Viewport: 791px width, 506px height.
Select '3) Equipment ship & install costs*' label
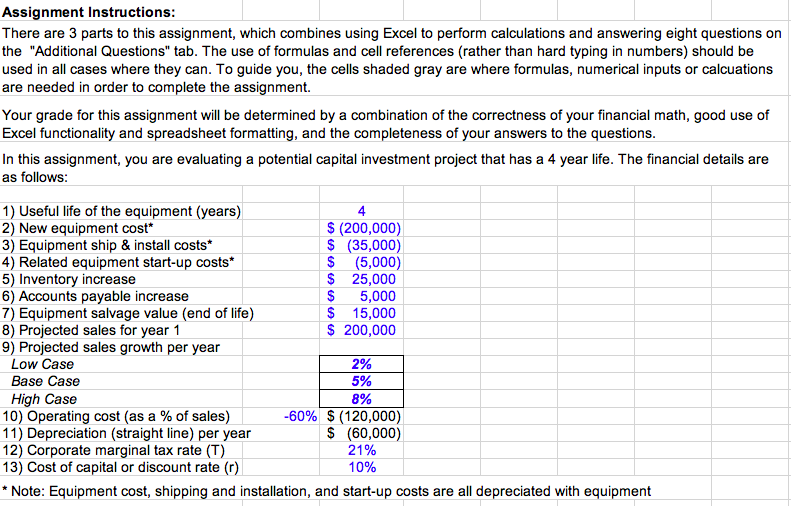pyautogui.click(x=107, y=245)
